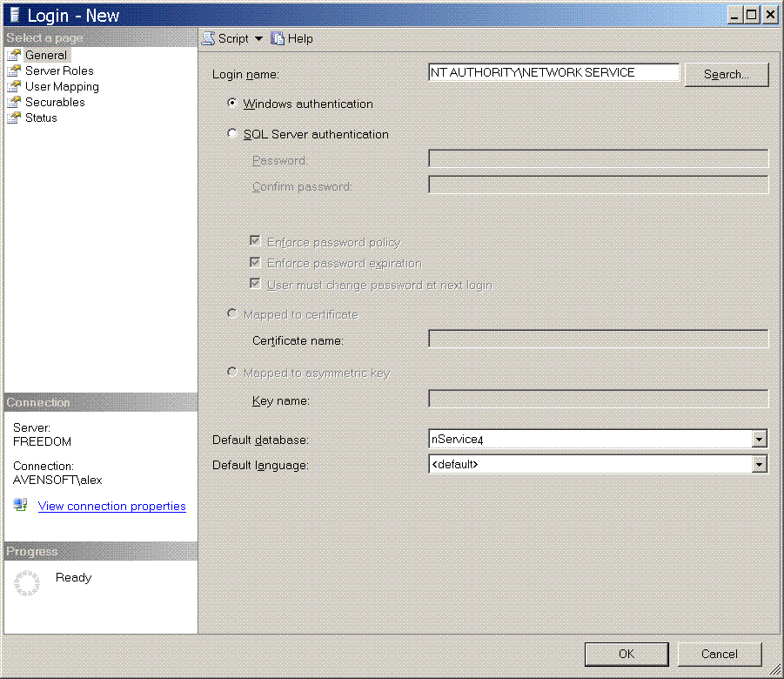The height and width of the screenshot is (679, 784).
Task: Close the Login - New window
Action: [x=770, y=15]
